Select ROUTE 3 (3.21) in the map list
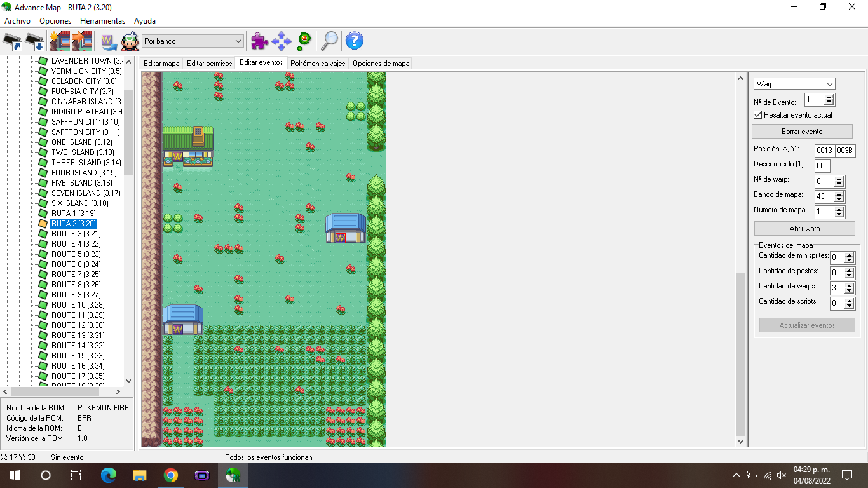 point(76,234)
